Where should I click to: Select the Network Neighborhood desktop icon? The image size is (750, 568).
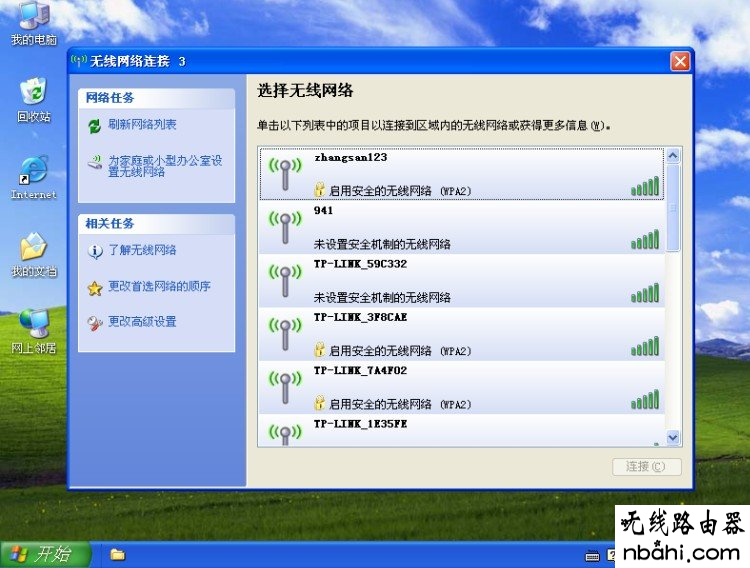33,331
